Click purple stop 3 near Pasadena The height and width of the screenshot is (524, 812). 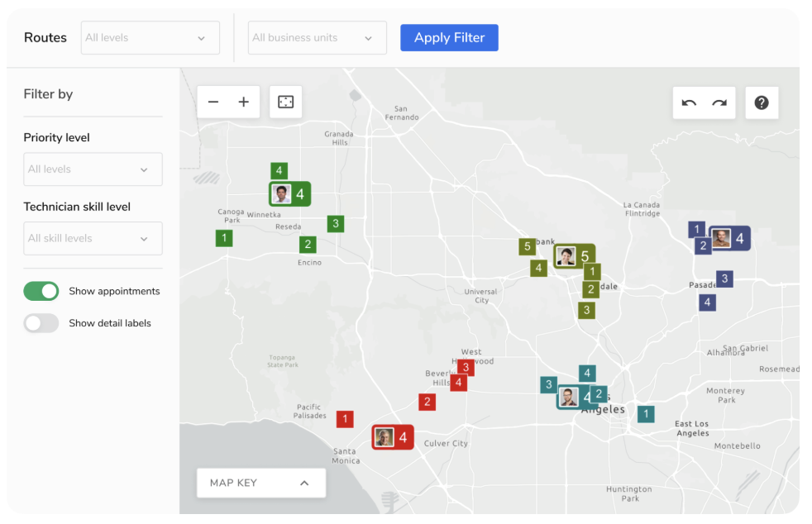(724, 279)
